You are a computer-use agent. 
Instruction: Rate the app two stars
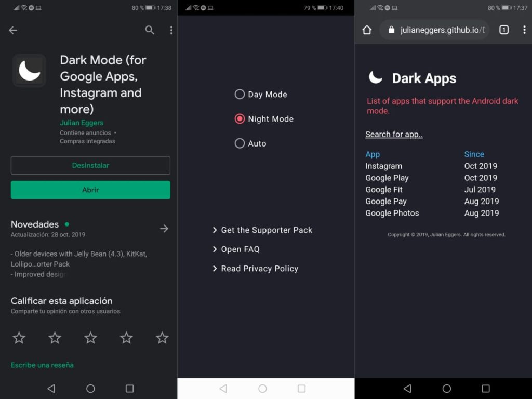(x=55, y=338)
